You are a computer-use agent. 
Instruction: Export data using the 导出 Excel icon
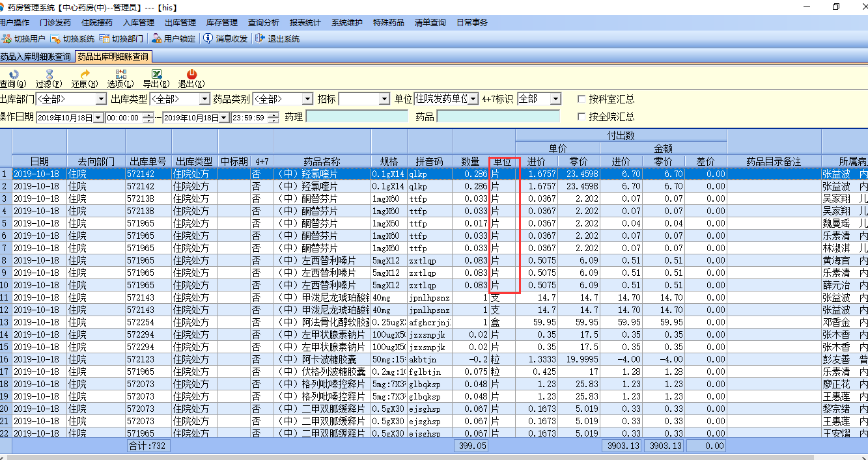(156, 74)
